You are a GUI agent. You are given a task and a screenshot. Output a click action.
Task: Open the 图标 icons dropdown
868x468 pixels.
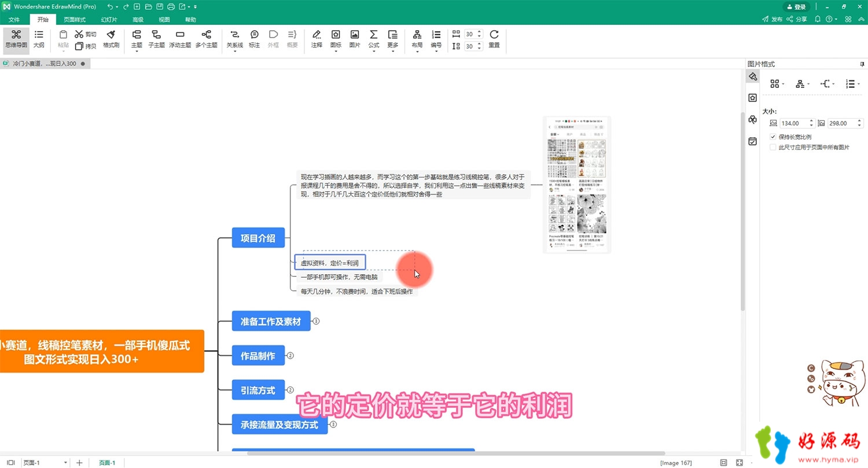(336, 51)
